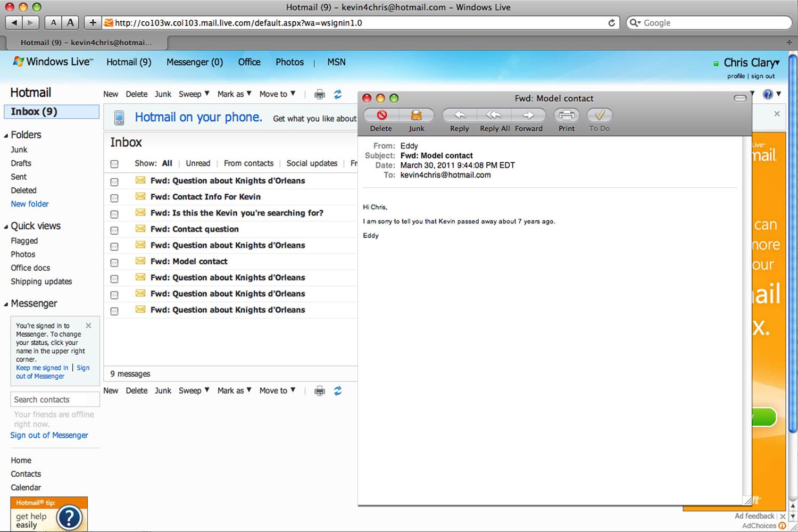
Task: Click the Google search field
Action: click(710, 23)
